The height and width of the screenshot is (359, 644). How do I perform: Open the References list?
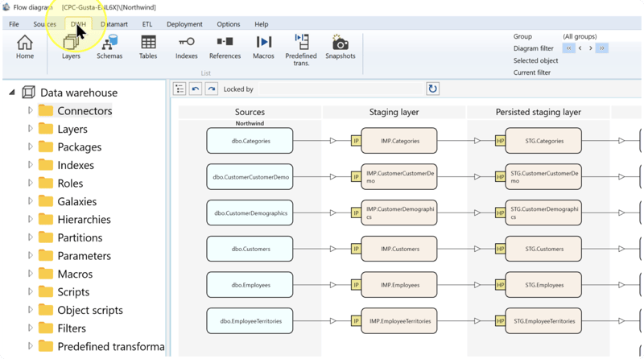[x=225, y=47]
